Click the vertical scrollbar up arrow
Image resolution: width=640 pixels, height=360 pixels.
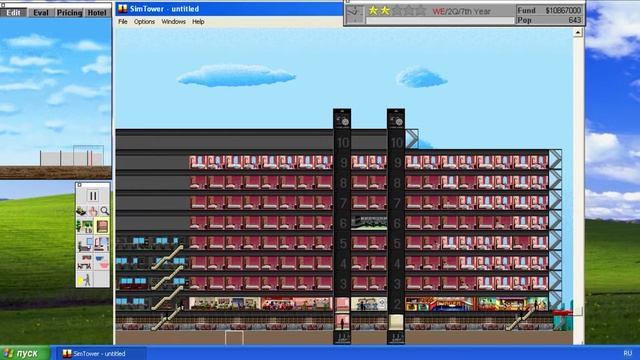pos(578,33)
